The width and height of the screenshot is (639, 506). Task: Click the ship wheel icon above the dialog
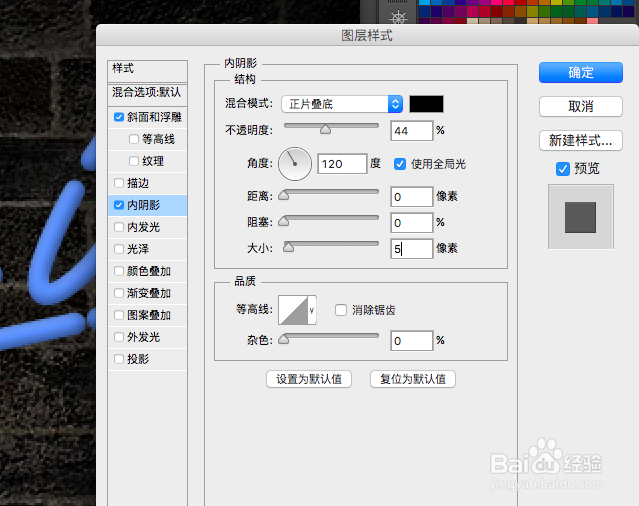(398, 17)
